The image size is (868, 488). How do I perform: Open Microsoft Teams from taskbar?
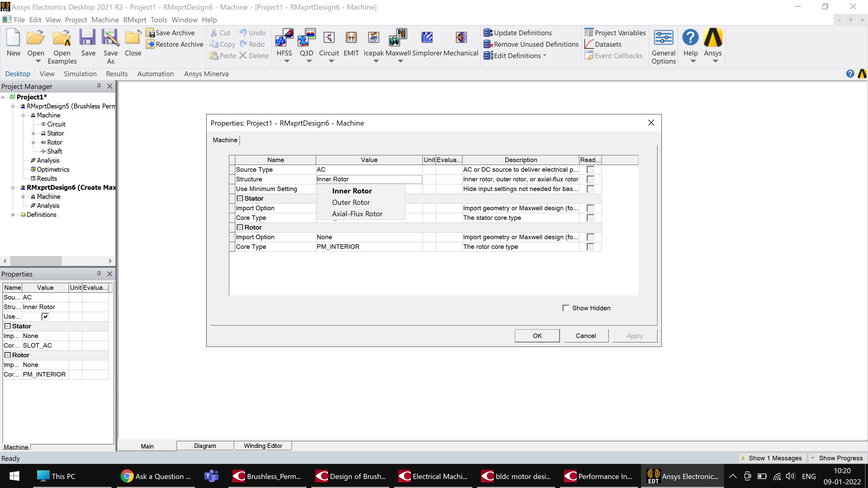(x=211, y=476)
